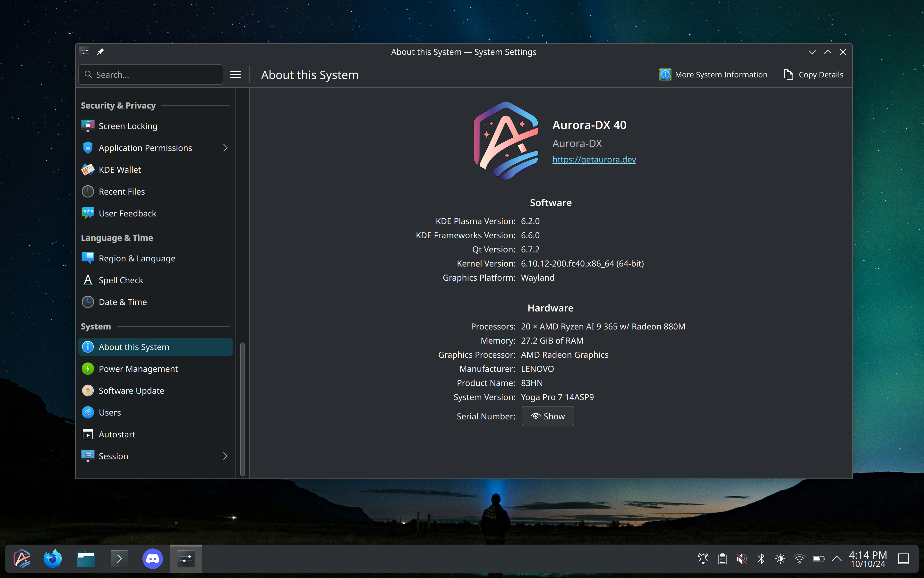Click the '27.2 GiB of RAM' value
Screen dimensions: 924x578
click(x=552, y=340)
